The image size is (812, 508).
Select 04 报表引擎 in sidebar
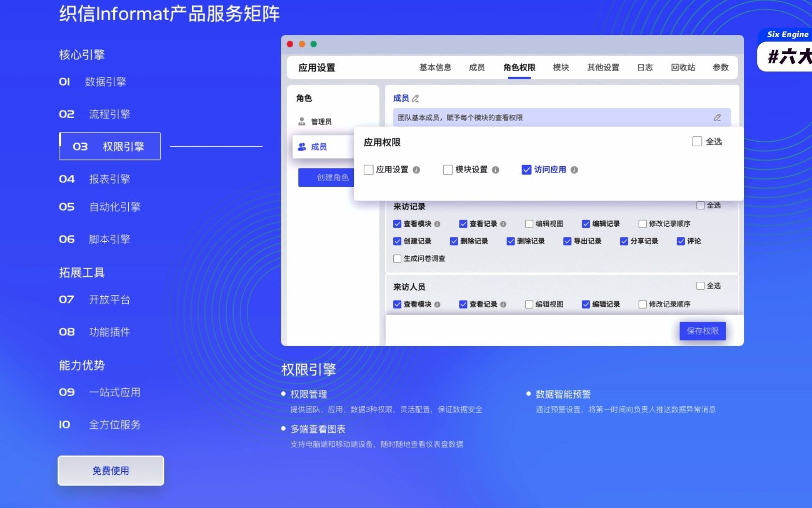click(x=94, y=179)
